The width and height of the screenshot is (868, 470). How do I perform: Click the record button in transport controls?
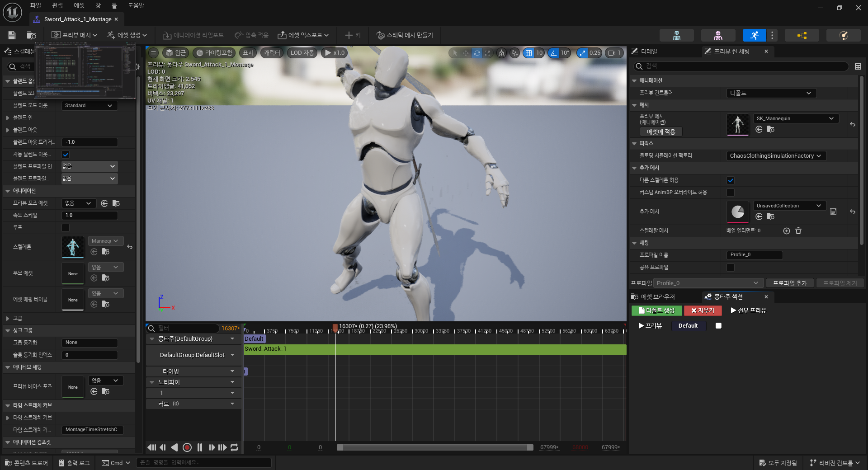click(187, 447)
